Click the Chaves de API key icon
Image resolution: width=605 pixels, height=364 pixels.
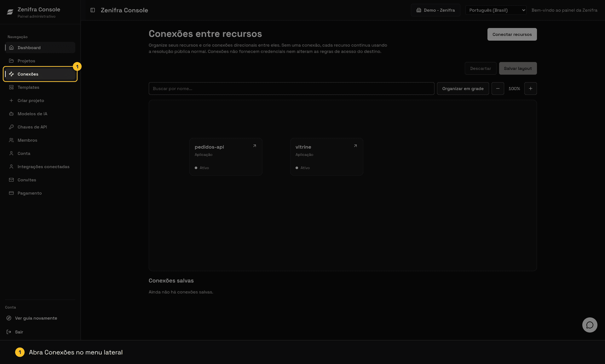[x=11, y=127]
